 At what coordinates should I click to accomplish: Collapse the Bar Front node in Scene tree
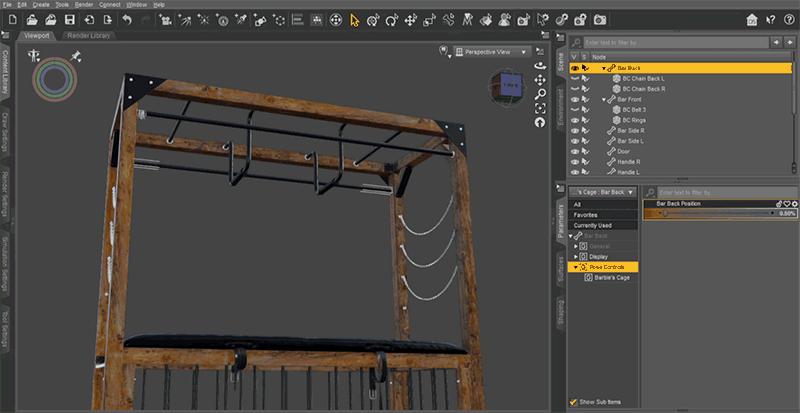click(x=604, y=100)
